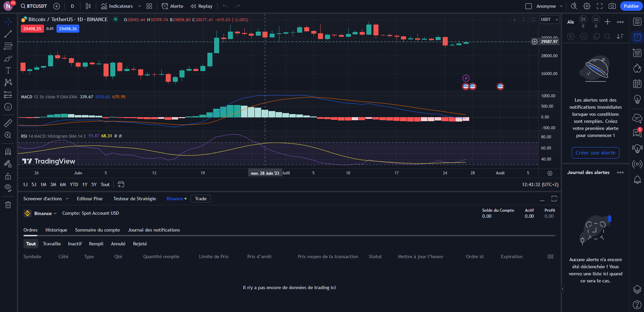
Task: Select the text annotation tool
Action: pos(8,70)
